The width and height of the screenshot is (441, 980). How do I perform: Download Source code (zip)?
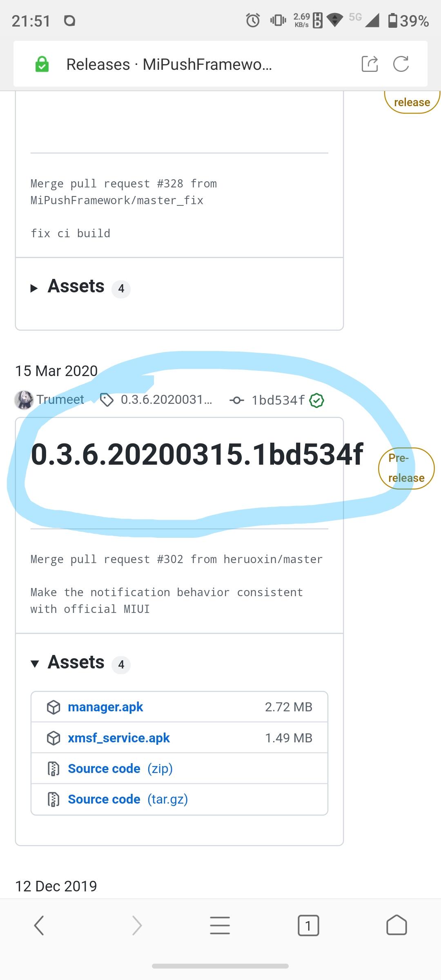point(120,768)
